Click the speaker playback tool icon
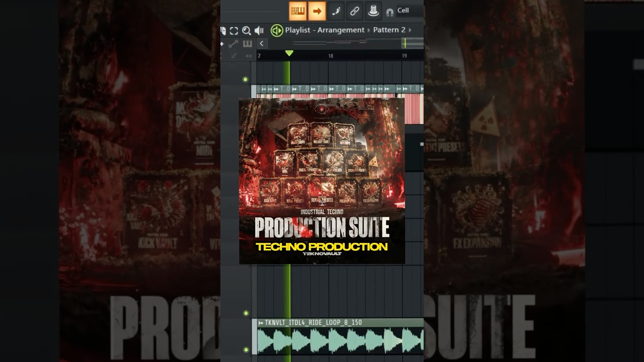The width and height of the screenshot is (644, 362). [x=259, y=31]
